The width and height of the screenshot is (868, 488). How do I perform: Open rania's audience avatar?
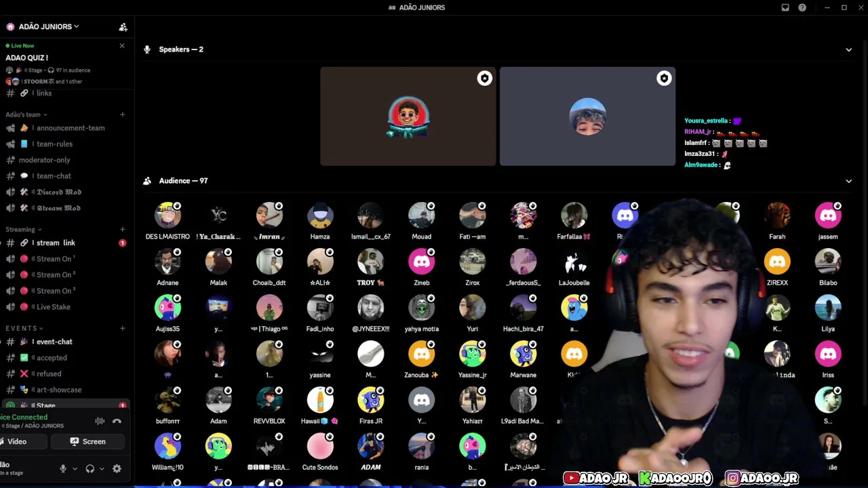pyautogui.click(x=422, y=446)
